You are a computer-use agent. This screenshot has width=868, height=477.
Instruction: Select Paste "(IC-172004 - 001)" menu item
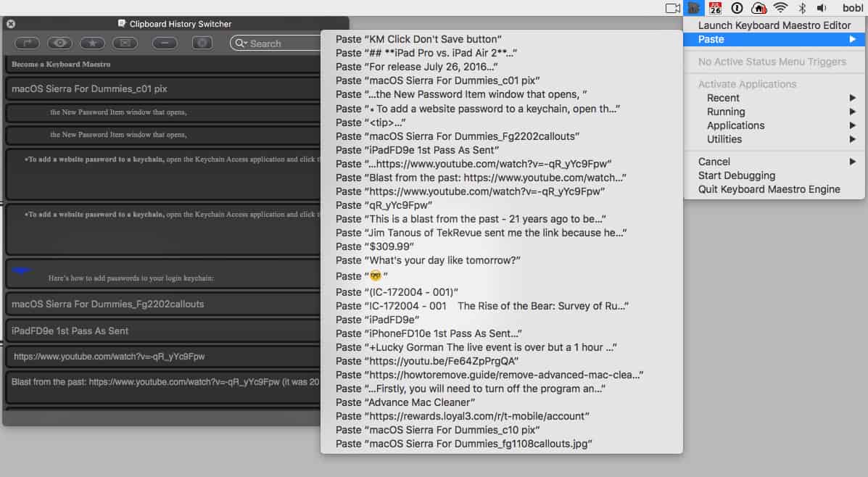point(501,292)
